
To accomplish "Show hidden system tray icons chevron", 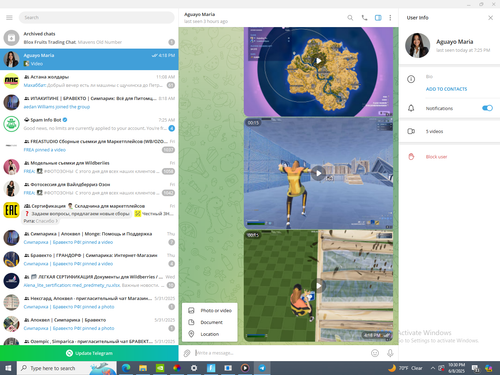I will 433,368.
